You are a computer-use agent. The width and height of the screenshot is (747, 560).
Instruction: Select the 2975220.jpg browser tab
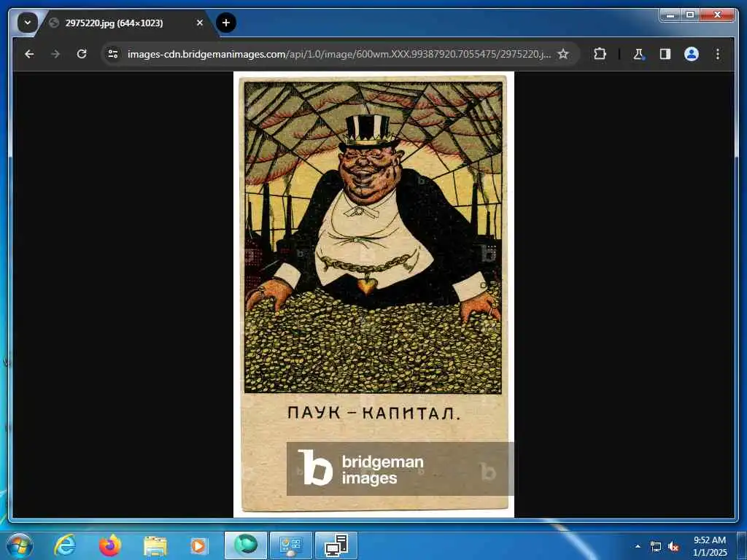pos(125,23)
